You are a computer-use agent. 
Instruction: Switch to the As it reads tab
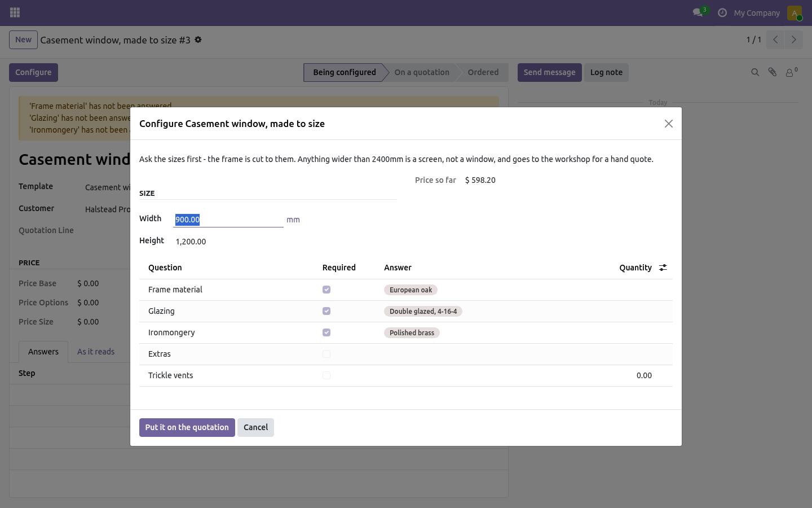coord(96,352)
